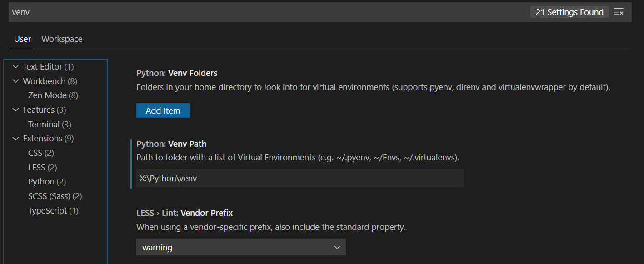
Task: Click the Add Item button for Venv Folders
Action: coord(163,110)
